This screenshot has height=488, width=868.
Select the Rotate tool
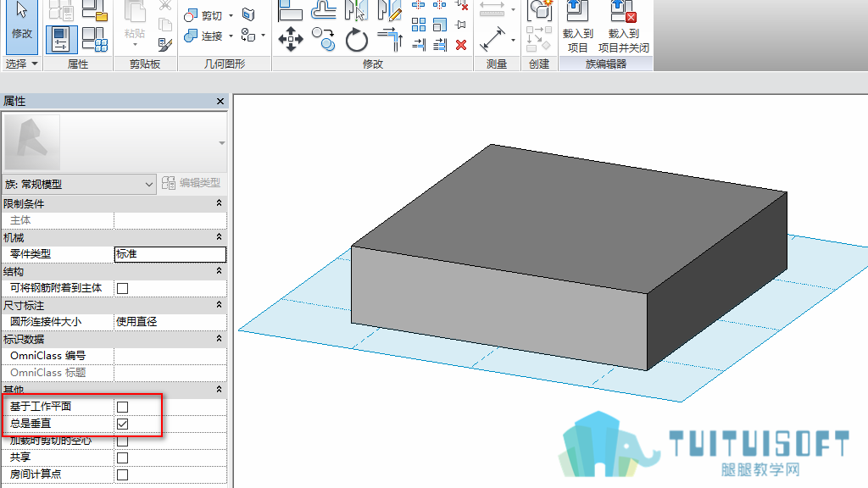(x=356, y=40)
